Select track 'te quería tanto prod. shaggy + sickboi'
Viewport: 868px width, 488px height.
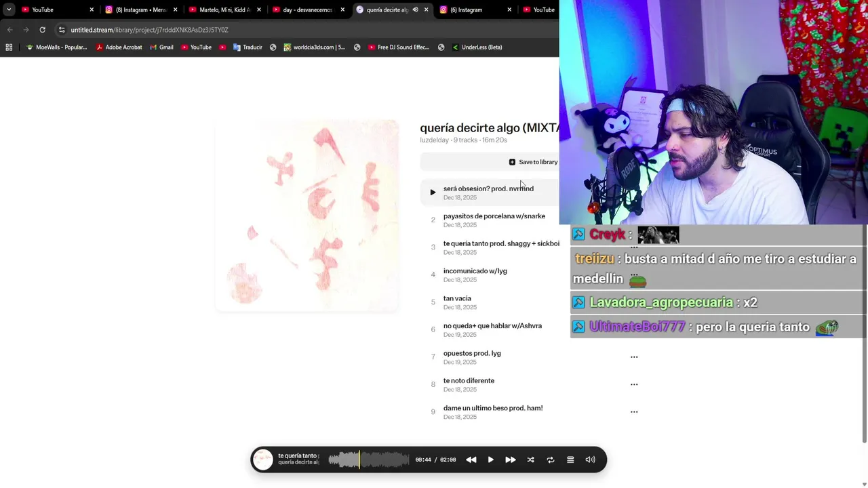[501, 243]
